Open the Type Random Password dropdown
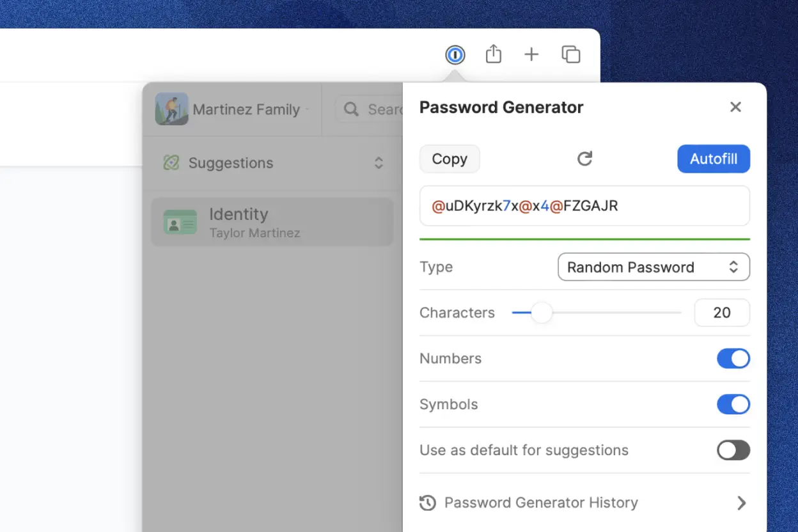This screenshot has height=532, width=798. pyautogui.click(x=653, y=267)
